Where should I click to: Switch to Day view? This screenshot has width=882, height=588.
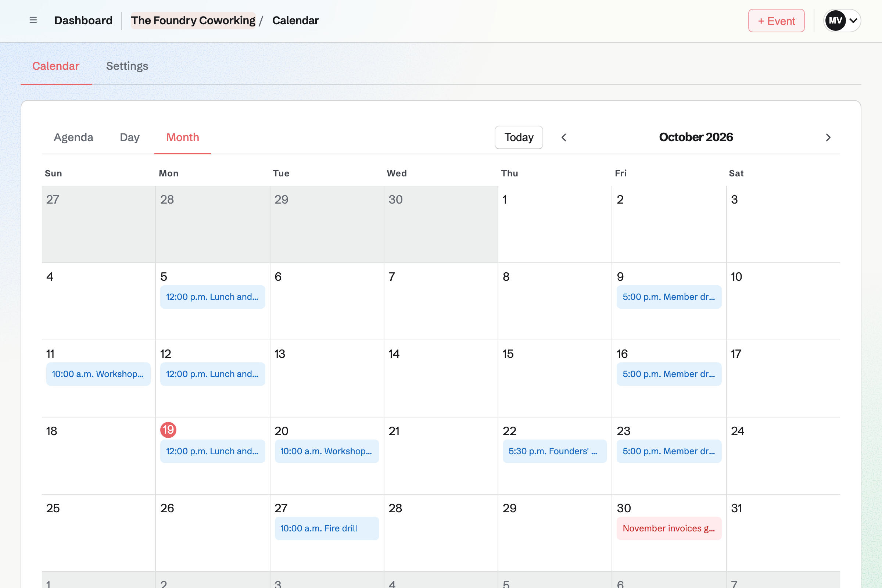click(129, 137)
